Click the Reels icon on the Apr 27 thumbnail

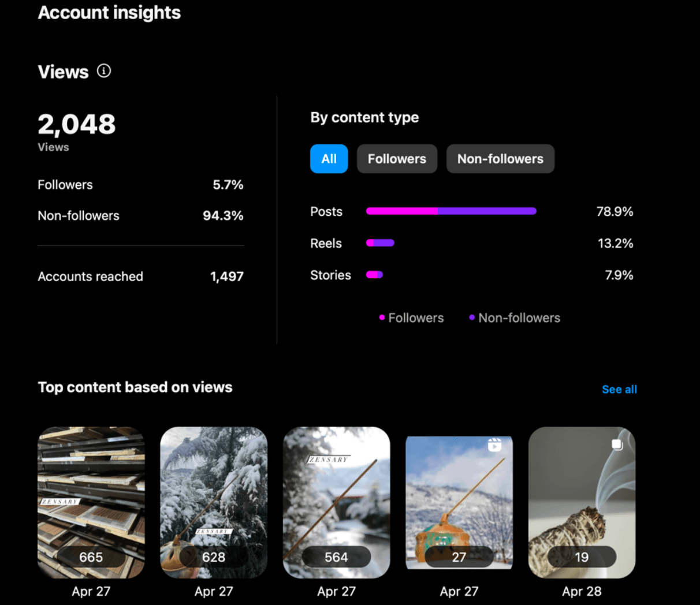coord(494,445)
